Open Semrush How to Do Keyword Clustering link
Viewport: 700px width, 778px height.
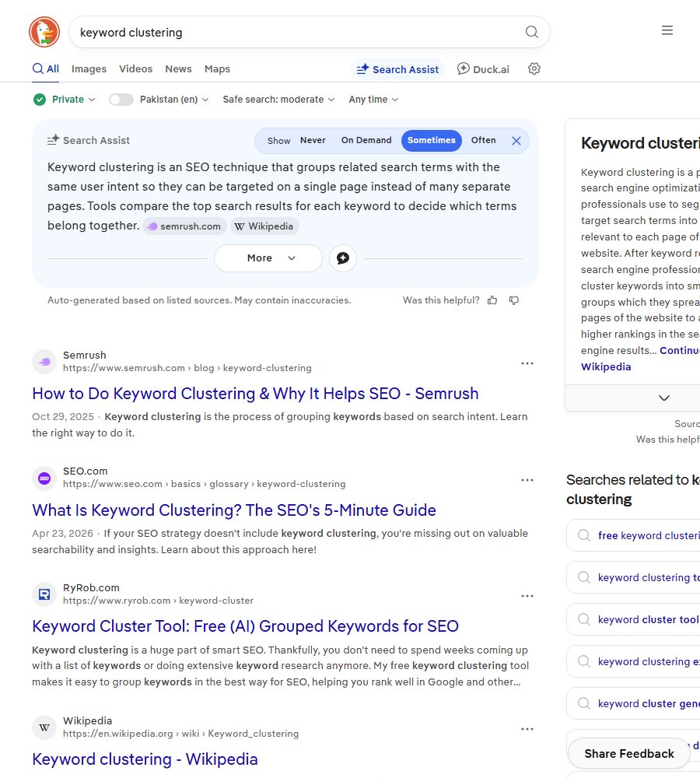tap(255, 394)
